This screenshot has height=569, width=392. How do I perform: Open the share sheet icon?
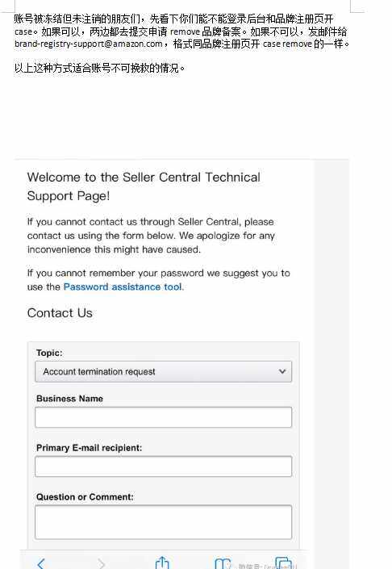pyautogui.click(x=162, y=563)
